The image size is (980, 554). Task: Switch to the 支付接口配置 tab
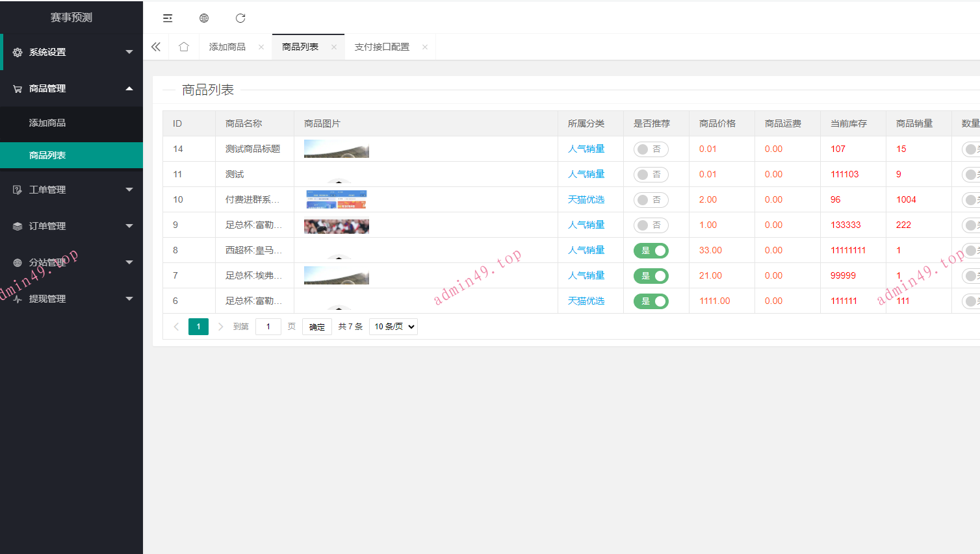click(381, 47)
